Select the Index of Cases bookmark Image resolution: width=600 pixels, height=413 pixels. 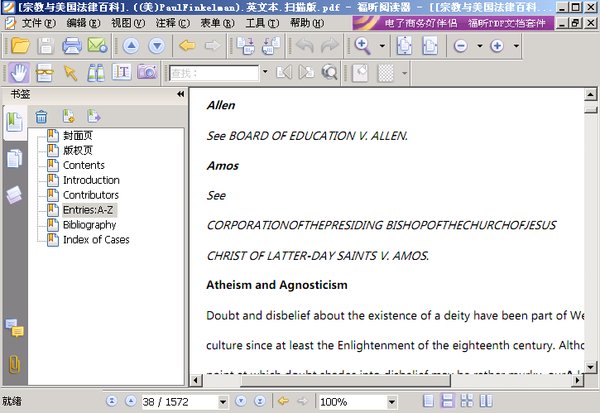(x=96, y=240)
